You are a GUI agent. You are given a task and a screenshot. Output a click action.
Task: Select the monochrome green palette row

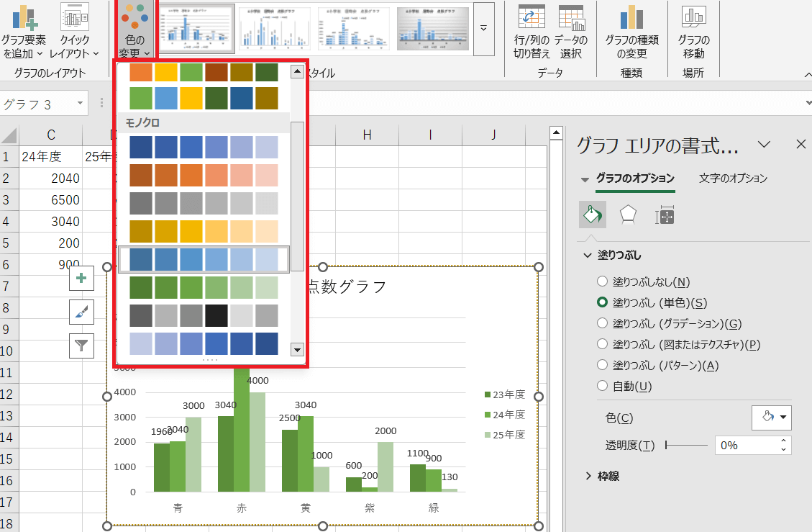(204, 287)
